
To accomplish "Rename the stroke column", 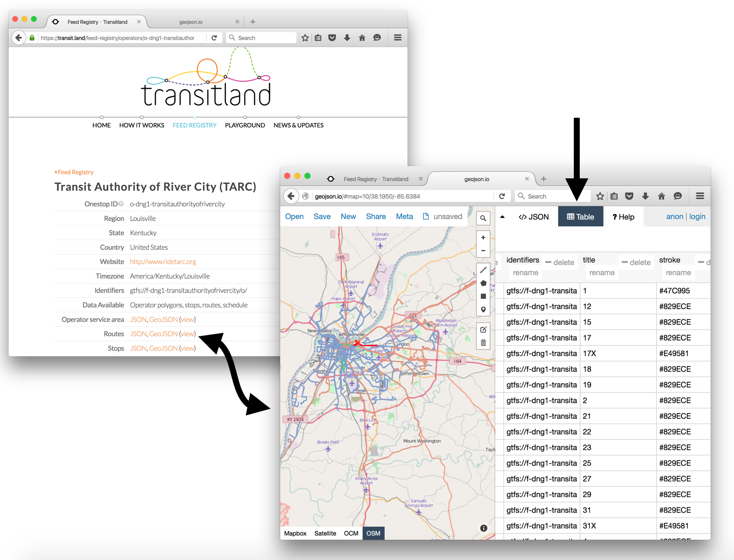I will tap(678, 273).
